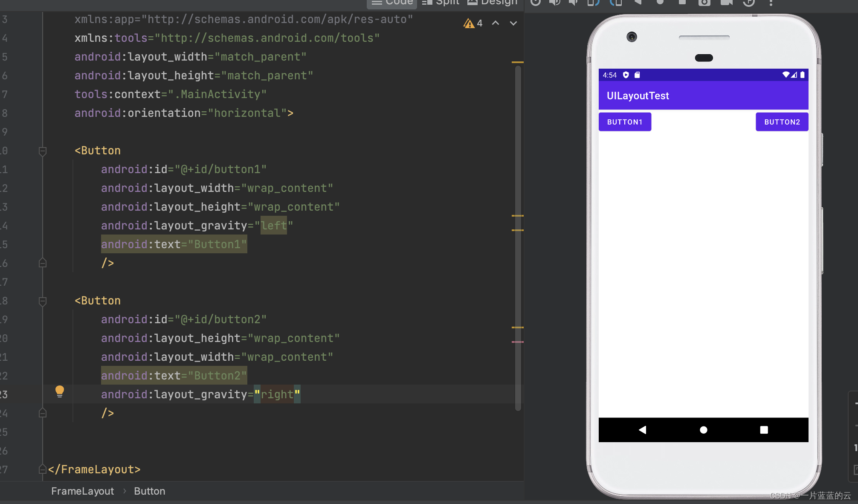858x504 pixels.
Task: Click the emulator power button icon
Action: click(536, 2)
